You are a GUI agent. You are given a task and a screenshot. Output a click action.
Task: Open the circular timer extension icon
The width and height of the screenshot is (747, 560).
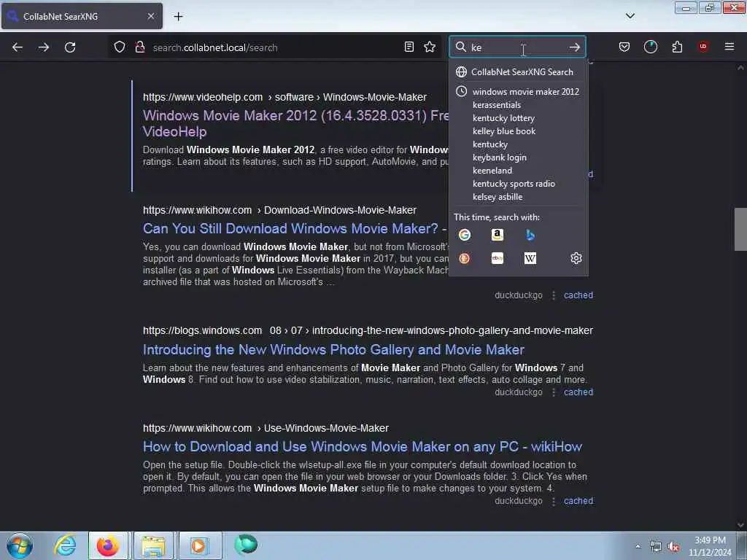pos(650,47)
